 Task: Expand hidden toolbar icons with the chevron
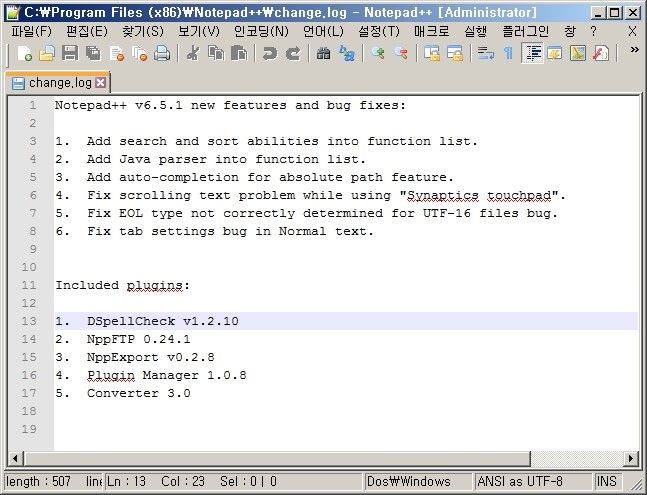point(635,50)
